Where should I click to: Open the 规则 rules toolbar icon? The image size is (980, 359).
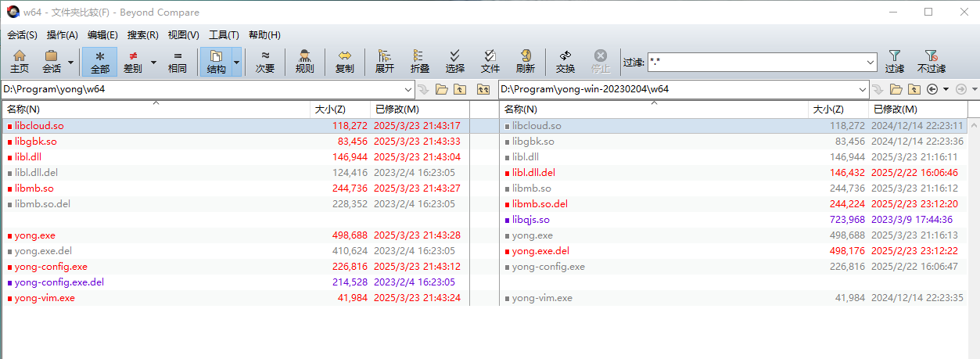[x=305, y=61]
